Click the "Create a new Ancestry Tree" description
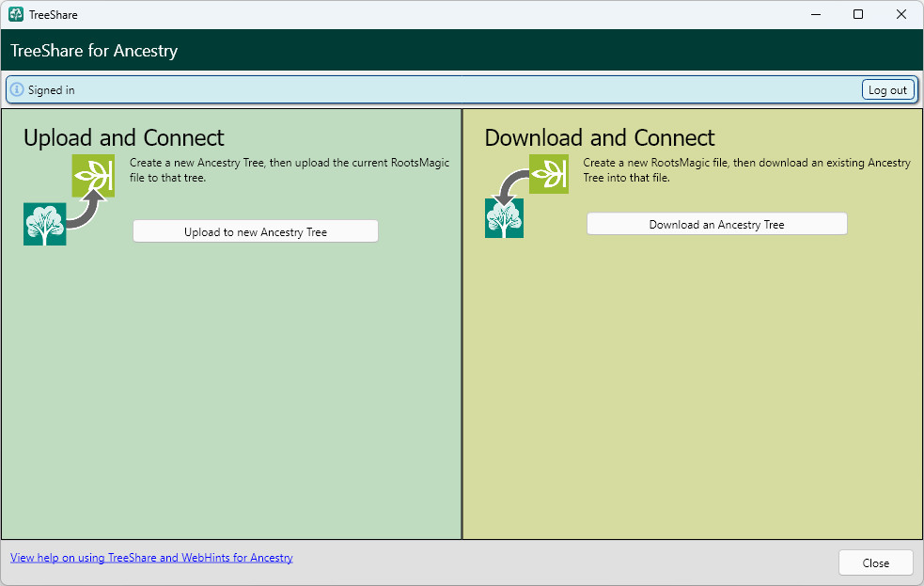This screenshot has height=586, width=924. tap(290, 170)
